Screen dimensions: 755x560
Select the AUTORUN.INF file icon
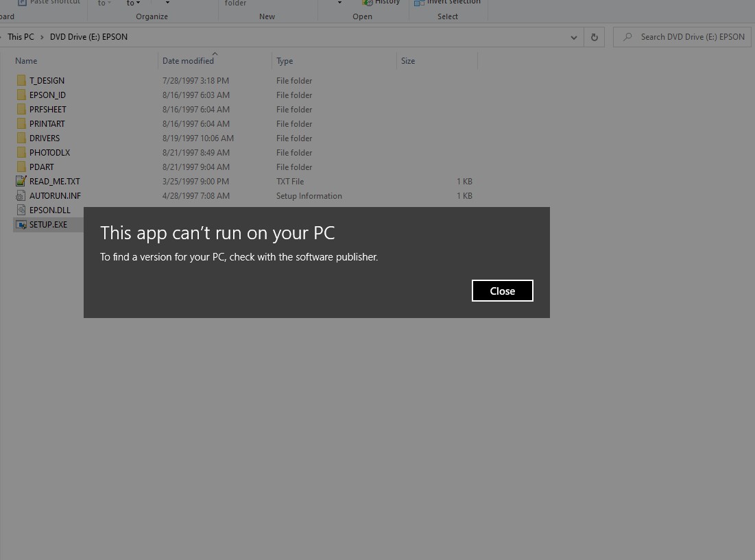click(x=21, y=195)
